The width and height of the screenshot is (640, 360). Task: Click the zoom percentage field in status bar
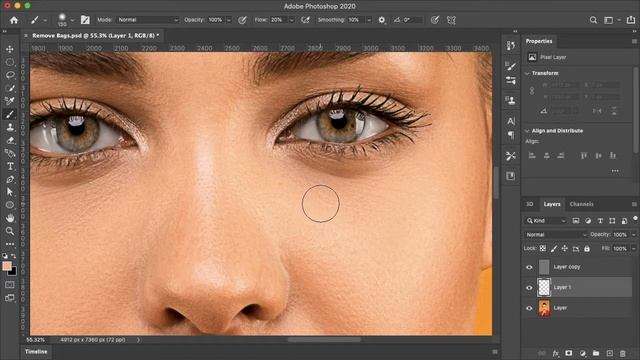[x=36, y=340]
